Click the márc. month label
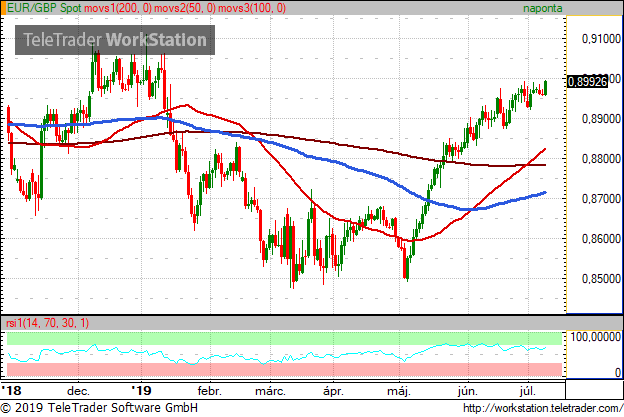The image size is (624, 417). 271,391
